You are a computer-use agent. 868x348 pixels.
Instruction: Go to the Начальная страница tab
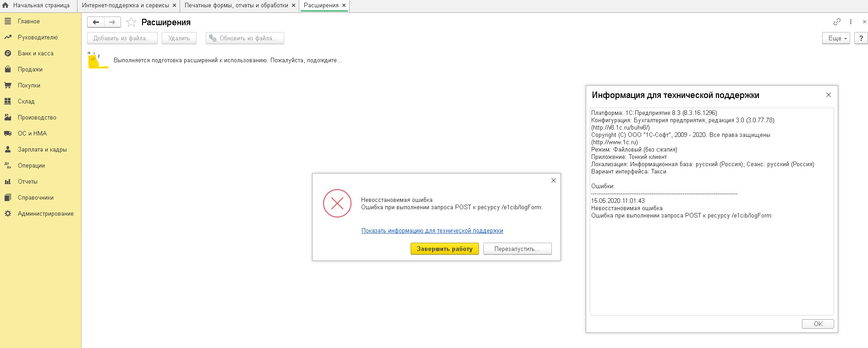[x=41, y=5]
